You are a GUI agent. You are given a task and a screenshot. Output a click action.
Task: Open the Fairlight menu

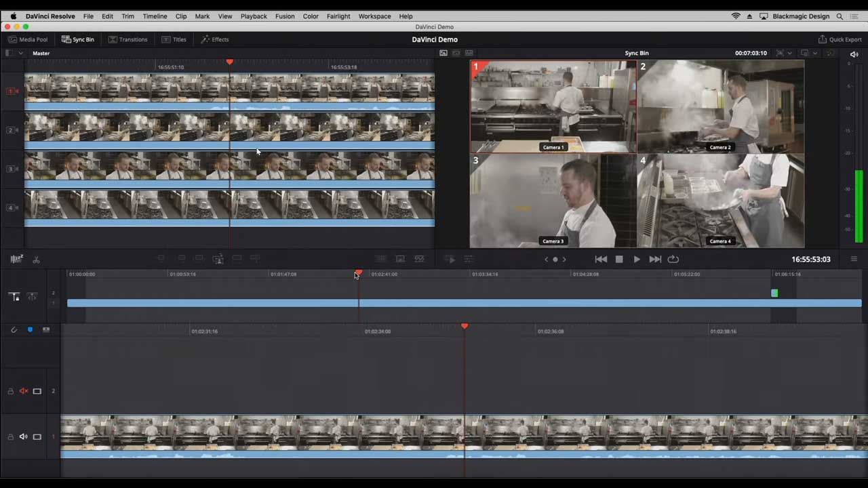pos(338,16)
